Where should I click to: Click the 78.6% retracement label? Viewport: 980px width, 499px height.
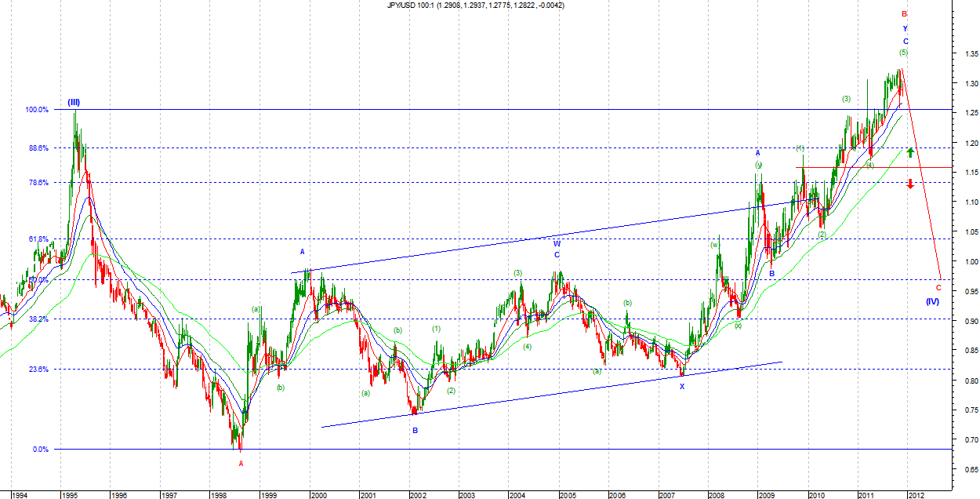coord(39,183)
